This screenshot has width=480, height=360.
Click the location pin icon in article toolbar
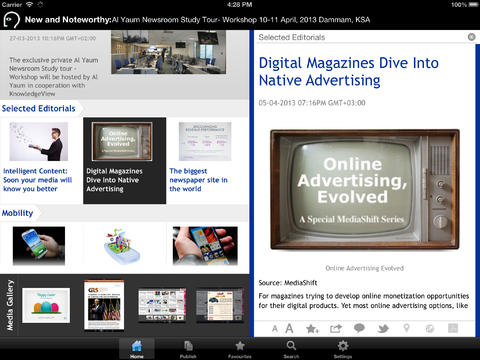pyautogui.click(x=406, y=328)
